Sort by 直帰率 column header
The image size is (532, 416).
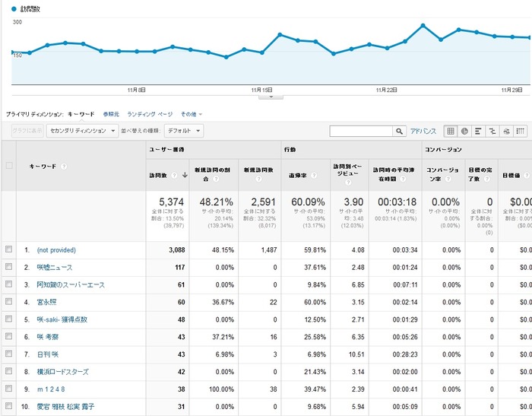coord(298,176)
